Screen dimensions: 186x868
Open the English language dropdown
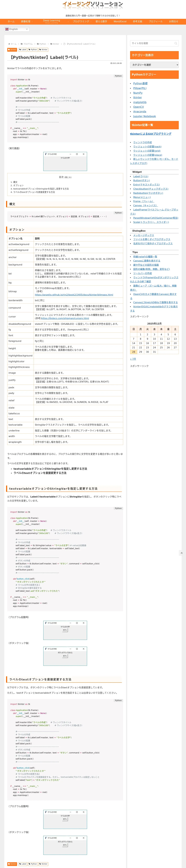click(x=17, y=29)
